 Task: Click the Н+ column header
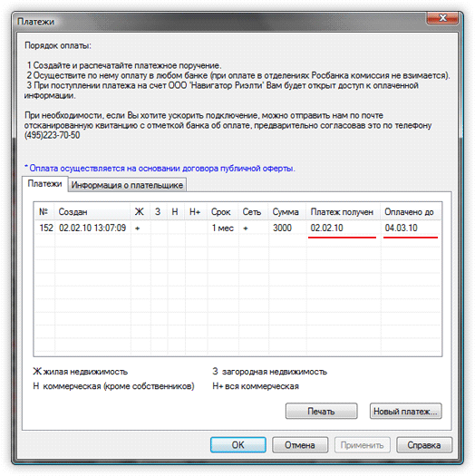point(196,211)
